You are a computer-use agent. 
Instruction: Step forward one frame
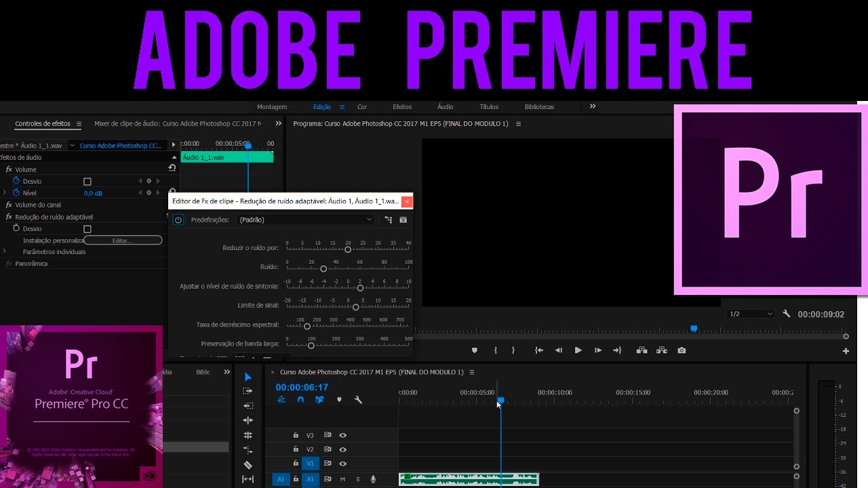(597, 350)
